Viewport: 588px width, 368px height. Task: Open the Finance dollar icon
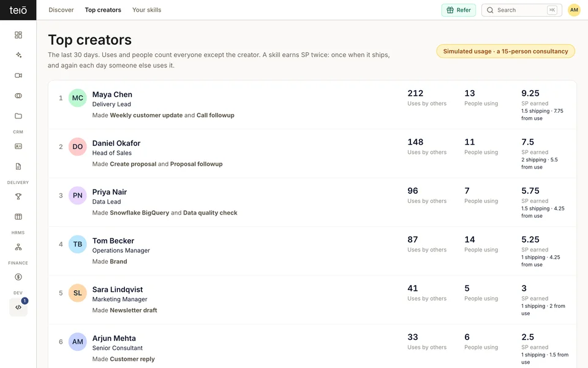point(18,277)
